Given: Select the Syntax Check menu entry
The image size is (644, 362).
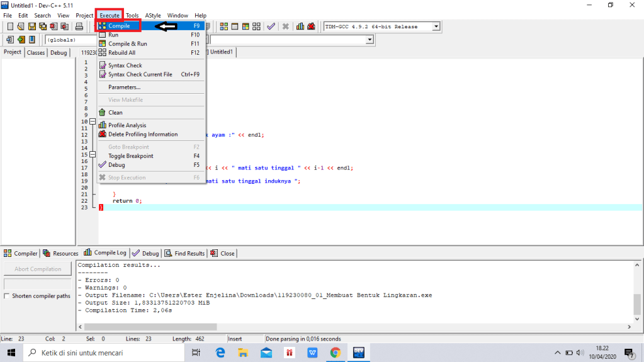Looking at the screenshot, I should 125,65.
